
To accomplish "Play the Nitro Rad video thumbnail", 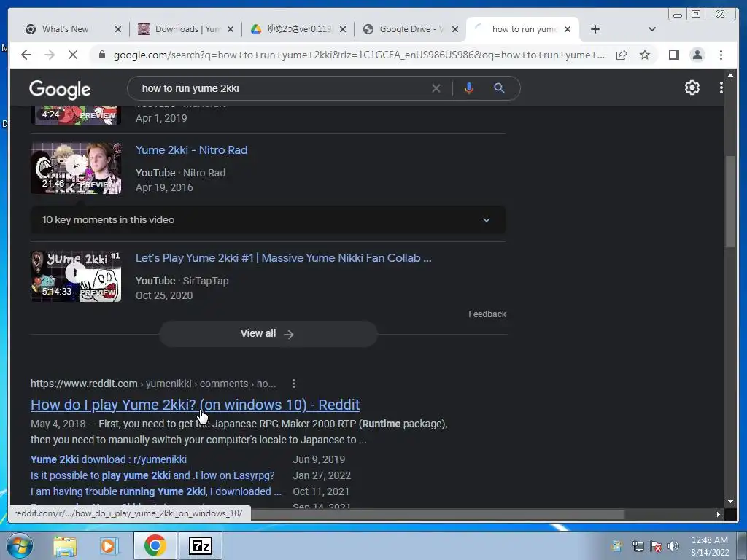I will point(76,168).
